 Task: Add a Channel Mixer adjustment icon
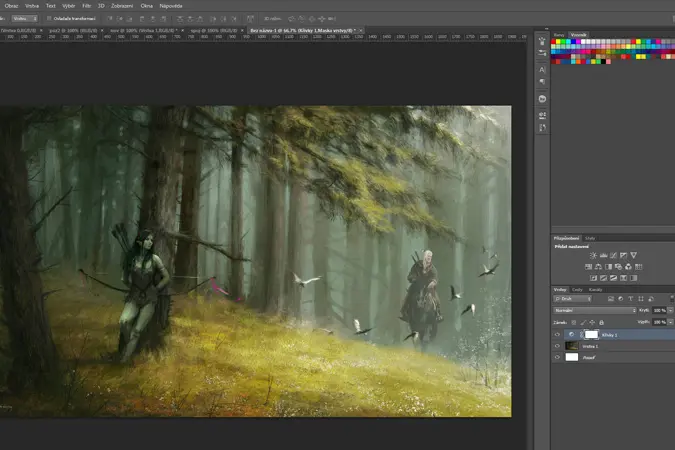[629, 267]
